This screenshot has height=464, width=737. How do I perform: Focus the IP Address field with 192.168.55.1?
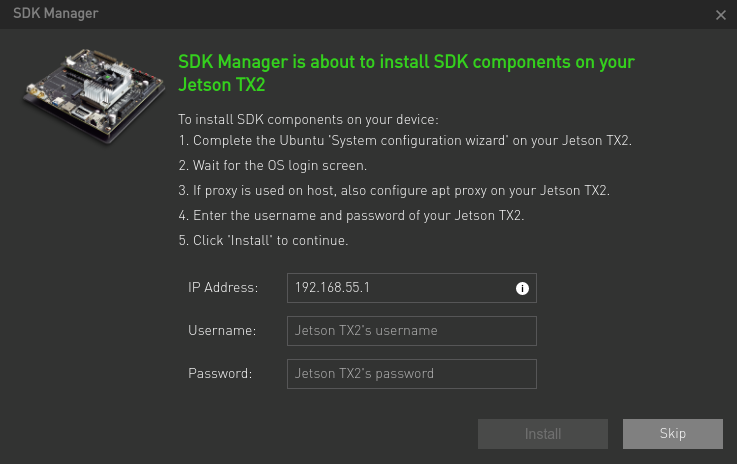[x=412, y=288]
